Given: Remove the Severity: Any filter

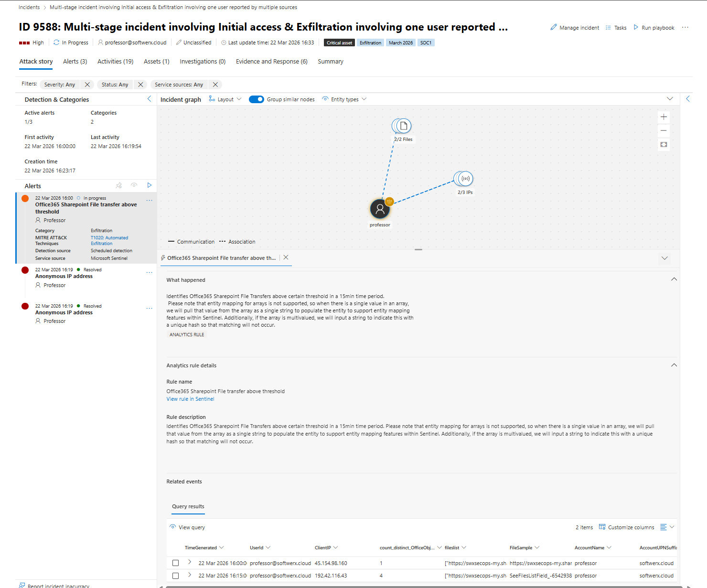Looking at the screenshot, I should 87,85.
